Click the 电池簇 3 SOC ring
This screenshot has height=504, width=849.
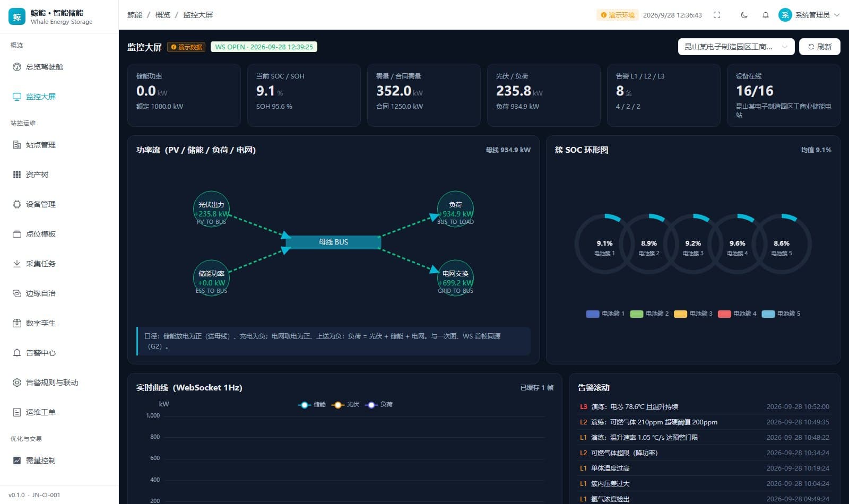[693, 244]
